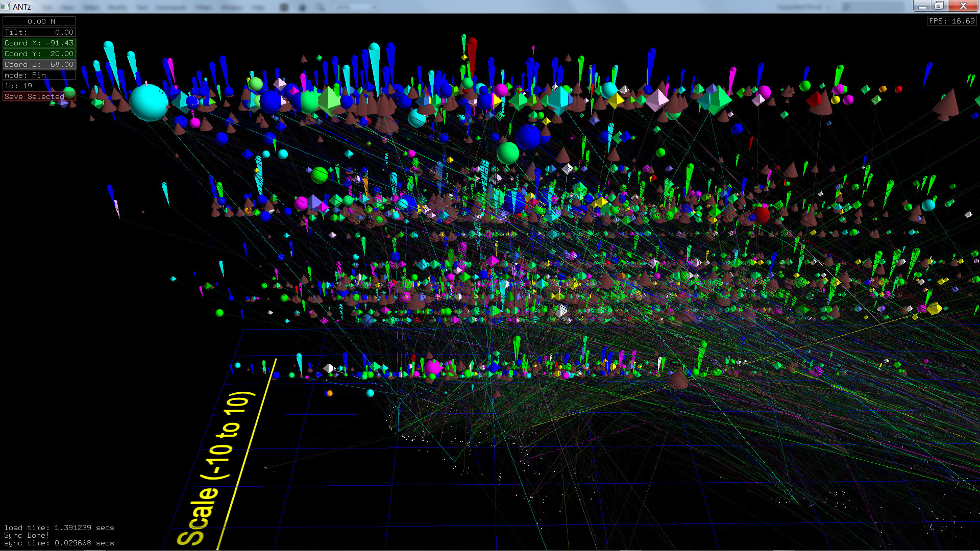This screenshot has height=551, width=980.
Task: Select the large red sphere in middle row
Action: 761,214
